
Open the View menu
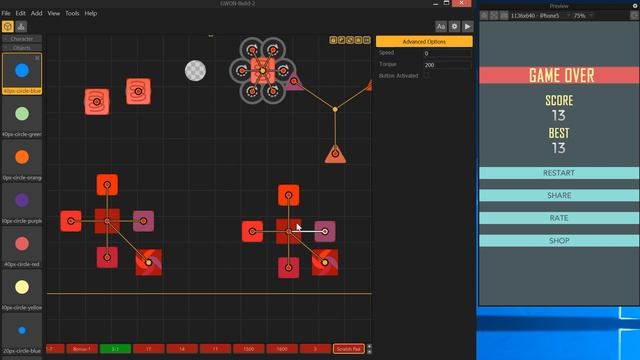tap(53, 13)
